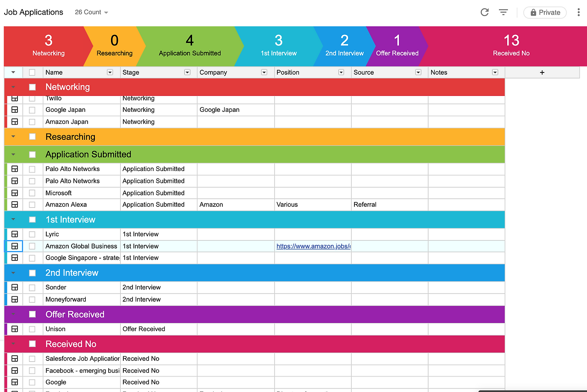This screenshot has width=587, height=392.
Task: Open the record card for Unison
Action: 14,329
